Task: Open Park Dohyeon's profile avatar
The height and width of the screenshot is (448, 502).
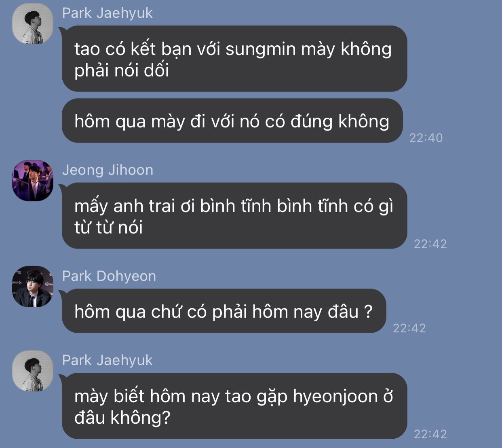Action: pyautogui.click(x=33, y=287)
